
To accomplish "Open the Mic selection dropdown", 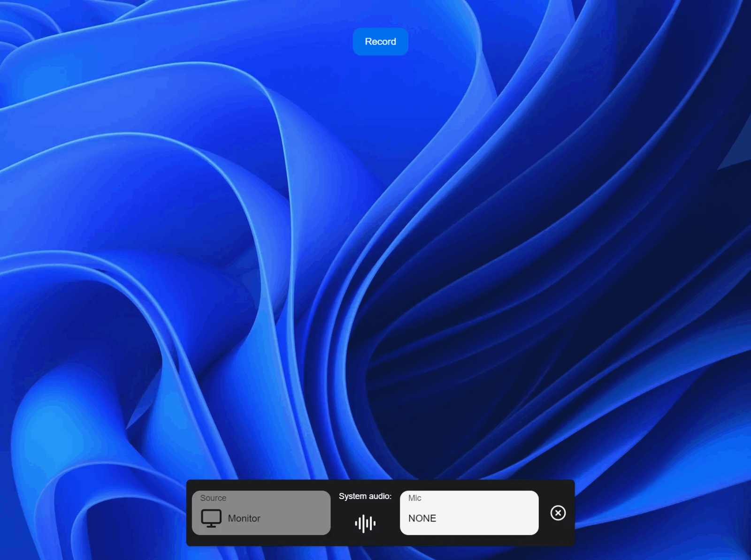I will tap(469, 513).
